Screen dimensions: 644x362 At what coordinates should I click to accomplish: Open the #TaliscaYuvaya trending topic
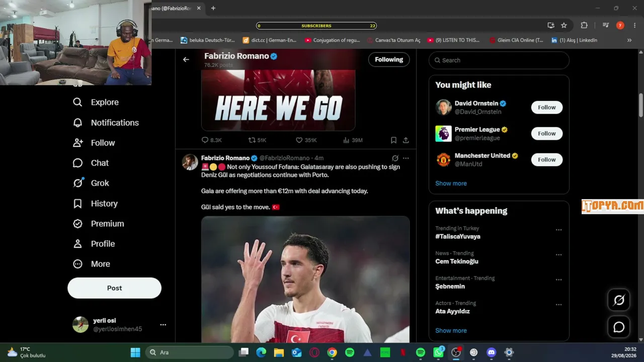click(x=458, y=236)
